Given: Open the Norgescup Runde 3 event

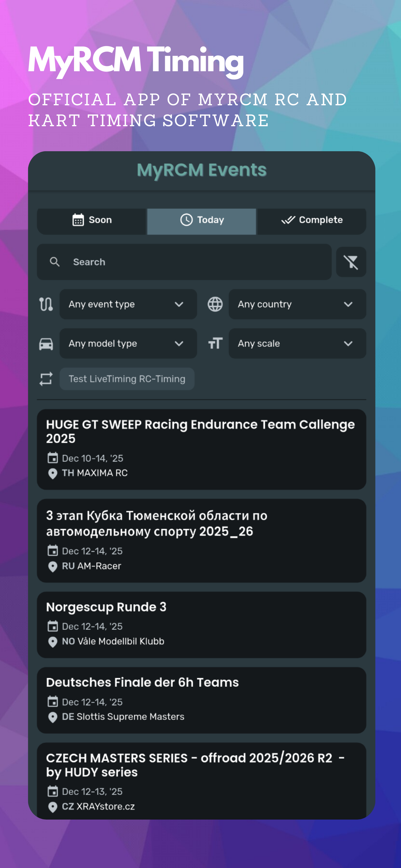Looking at the screenshot, I should [x=201, y=625].
